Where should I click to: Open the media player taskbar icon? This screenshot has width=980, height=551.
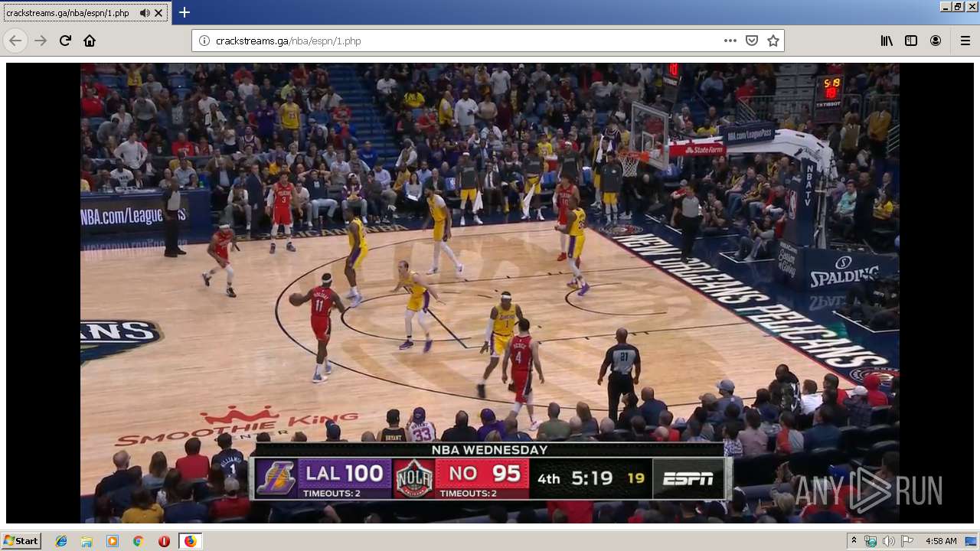click(x=113, y=541)
